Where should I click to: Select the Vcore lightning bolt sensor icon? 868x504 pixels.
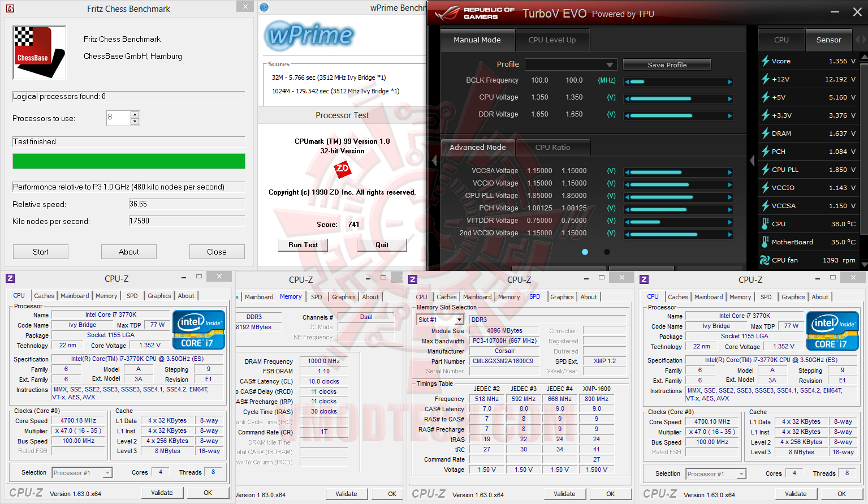pos(765,61)
